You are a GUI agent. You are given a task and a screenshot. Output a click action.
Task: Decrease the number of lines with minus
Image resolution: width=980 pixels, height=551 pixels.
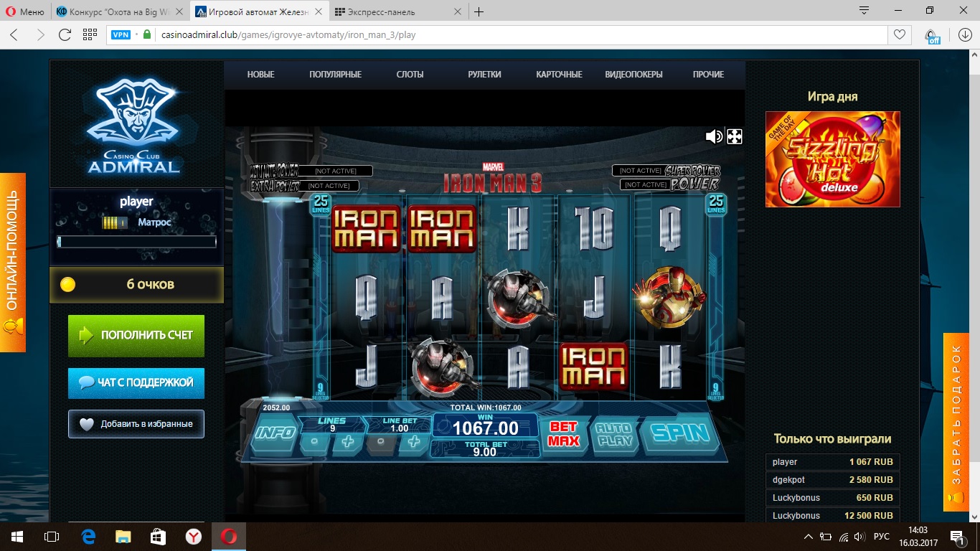314,442
